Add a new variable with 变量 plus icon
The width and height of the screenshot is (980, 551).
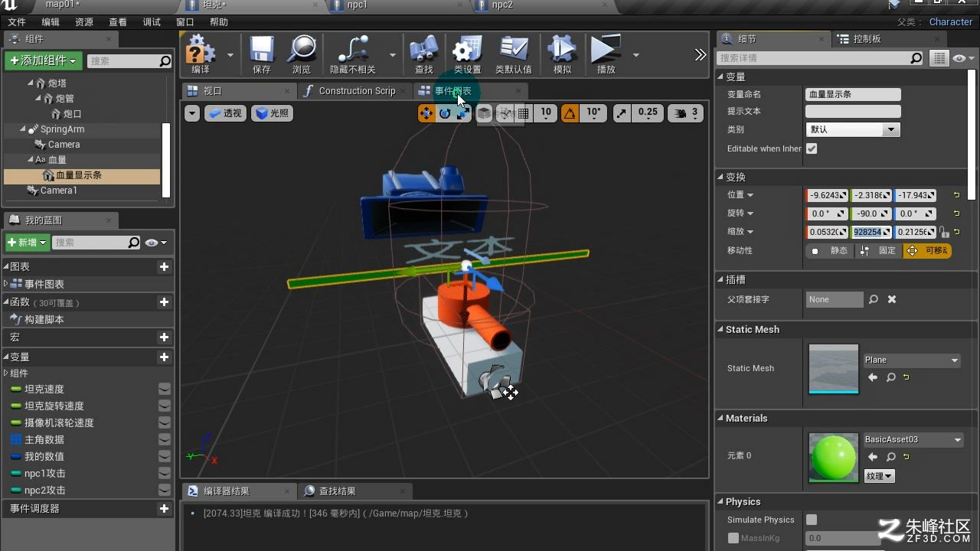coord(164,357)
